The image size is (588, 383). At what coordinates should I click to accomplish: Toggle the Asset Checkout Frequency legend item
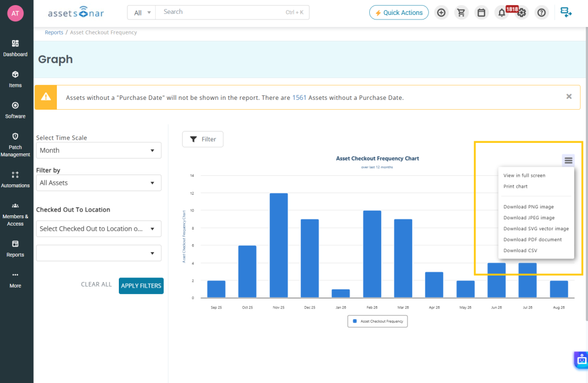tap(378, 321)
